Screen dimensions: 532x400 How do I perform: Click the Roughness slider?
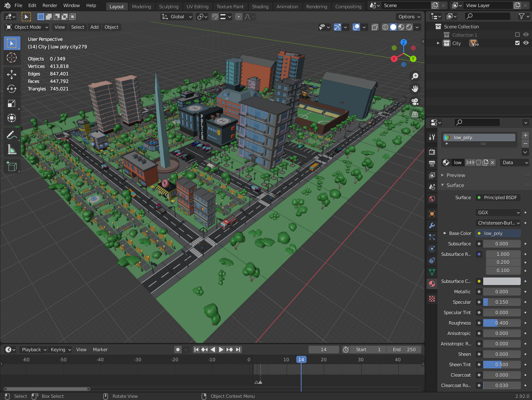[502, 323]
